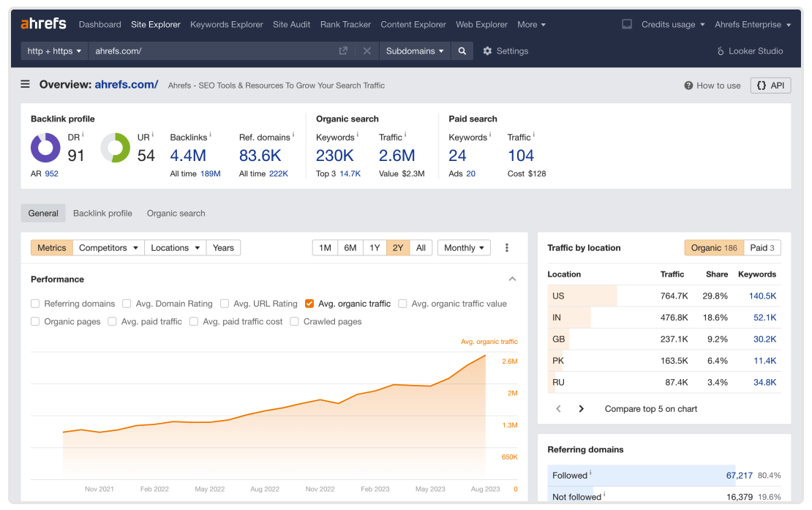The image size is (812, 510).
Task: Enable the Referring domains checkbox
Action: [35, 304]
